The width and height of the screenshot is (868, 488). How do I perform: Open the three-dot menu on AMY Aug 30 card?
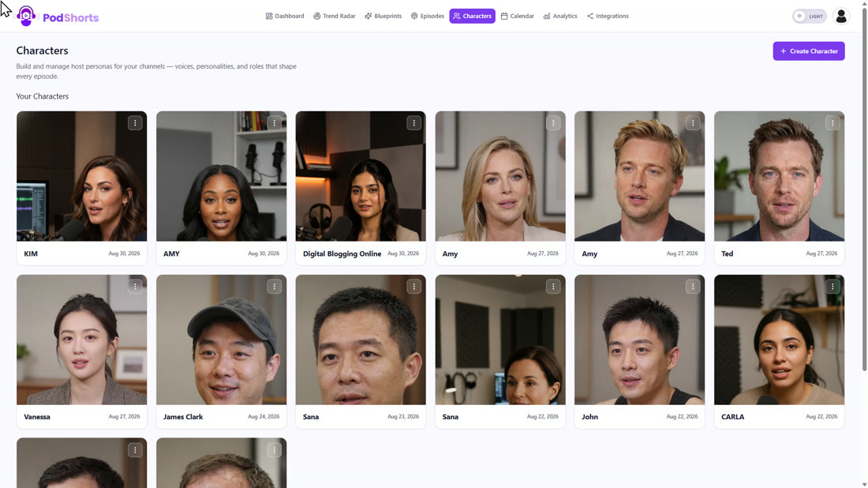275,123
